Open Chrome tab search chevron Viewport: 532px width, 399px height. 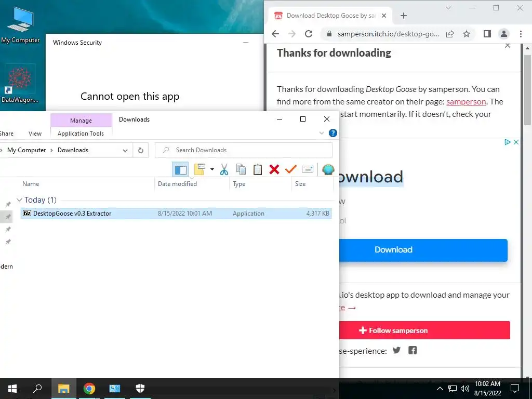(x=448, y=8)
